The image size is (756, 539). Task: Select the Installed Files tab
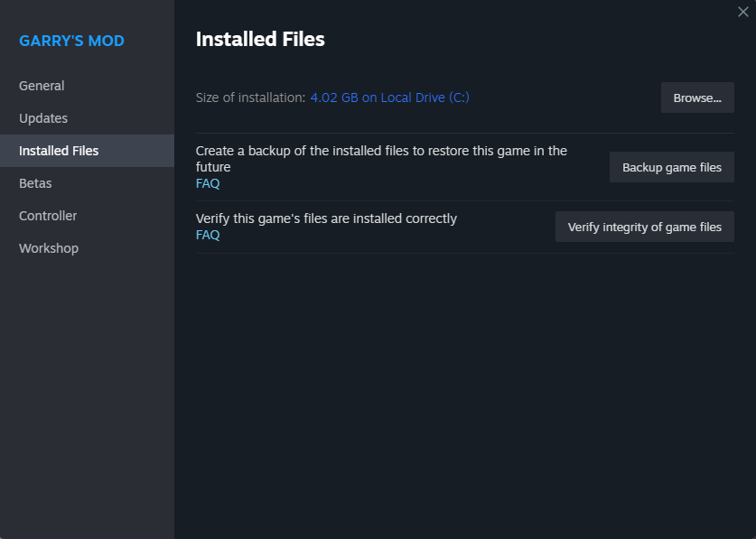coord(59,151)
